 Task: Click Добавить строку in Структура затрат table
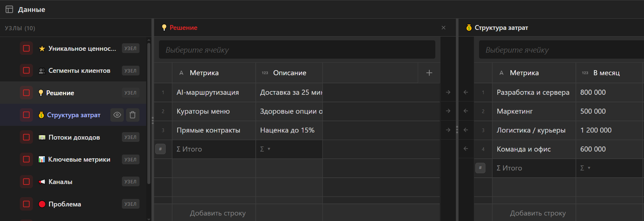pos(538,213)
